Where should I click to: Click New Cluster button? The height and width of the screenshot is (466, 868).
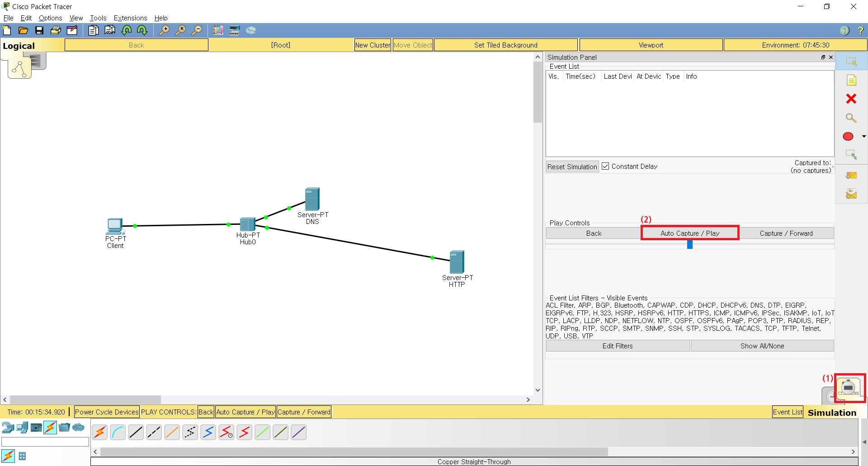(373, 45)
